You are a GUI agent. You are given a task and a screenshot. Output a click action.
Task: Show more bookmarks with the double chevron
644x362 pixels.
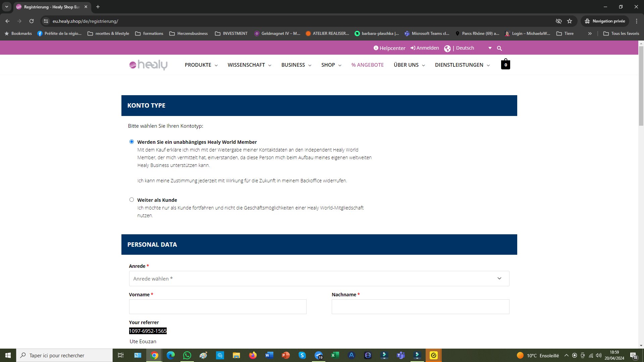click(x=590, y=34)
